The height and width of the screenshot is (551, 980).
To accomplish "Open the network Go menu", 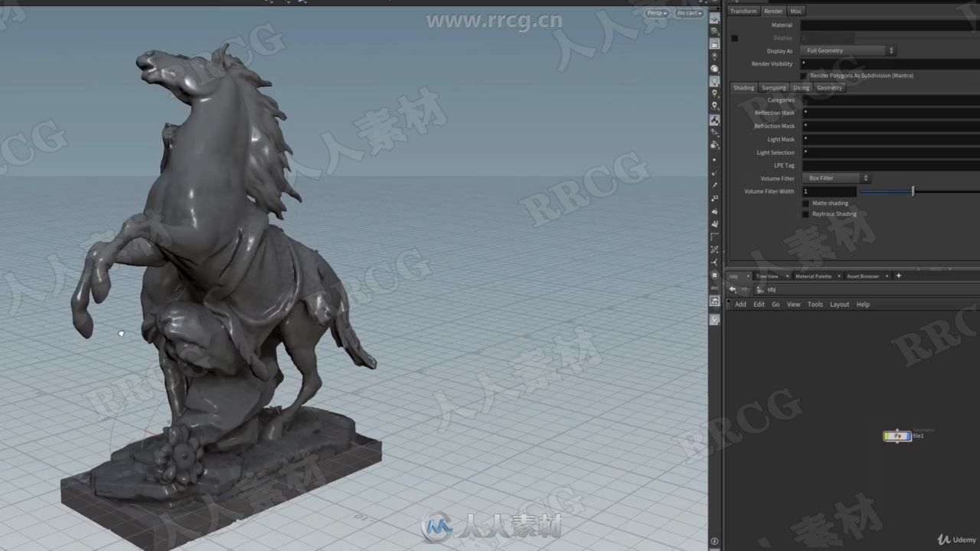I will tap(776, 305).
